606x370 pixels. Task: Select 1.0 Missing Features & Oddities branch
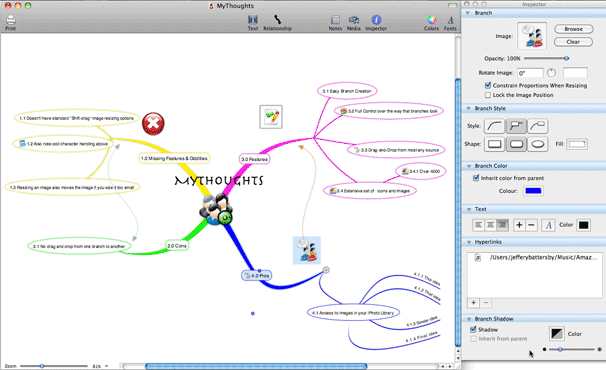pyautogui.click(x=174, y=158)
